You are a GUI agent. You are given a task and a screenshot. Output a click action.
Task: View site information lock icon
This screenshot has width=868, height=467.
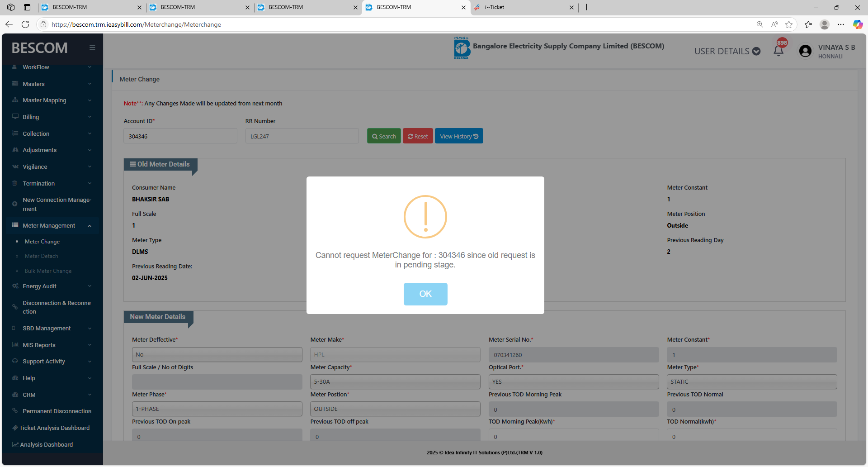tap(43, 24)
